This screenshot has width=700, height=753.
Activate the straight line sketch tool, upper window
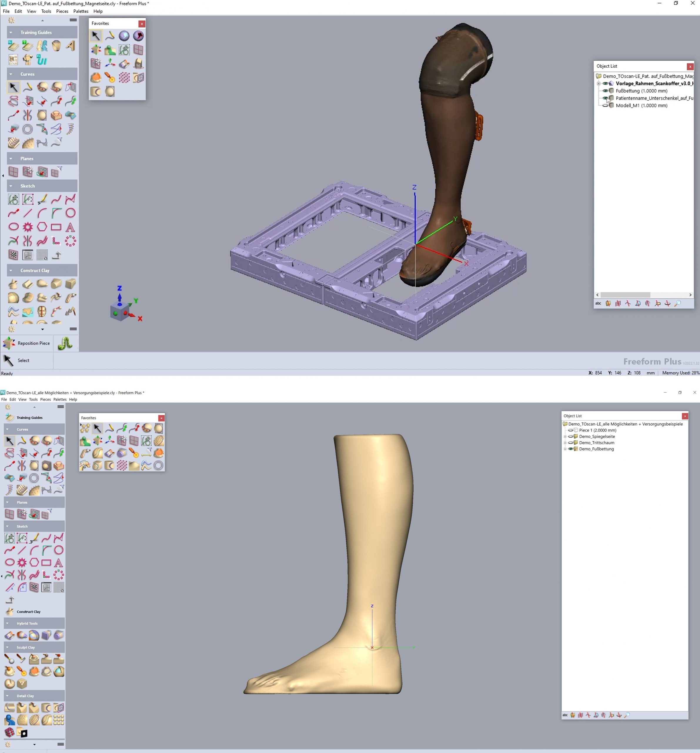pos(28,213)
